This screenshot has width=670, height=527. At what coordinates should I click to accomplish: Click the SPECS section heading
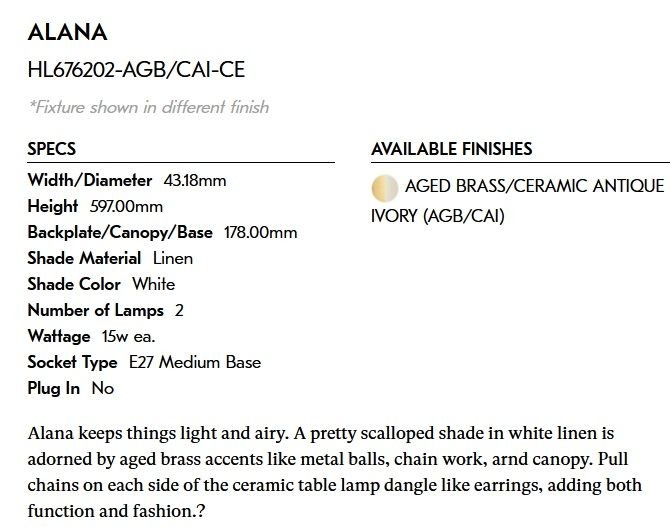(52, 149)
